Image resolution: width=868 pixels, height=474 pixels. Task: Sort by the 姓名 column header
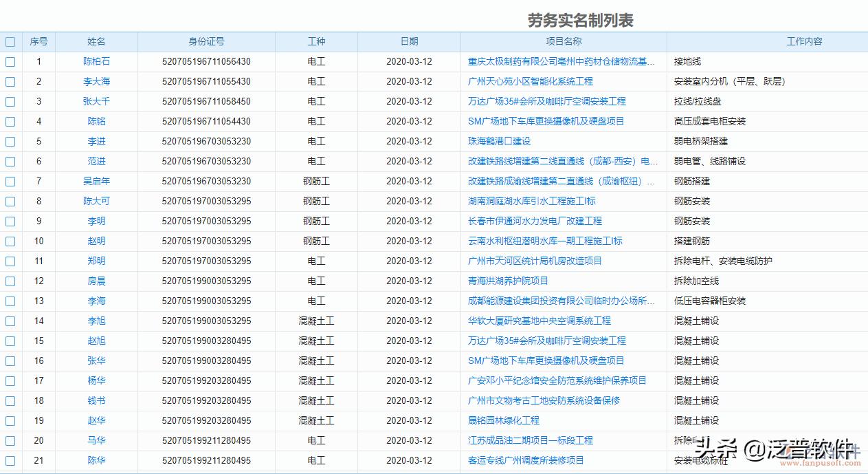(x=96, y=41)
